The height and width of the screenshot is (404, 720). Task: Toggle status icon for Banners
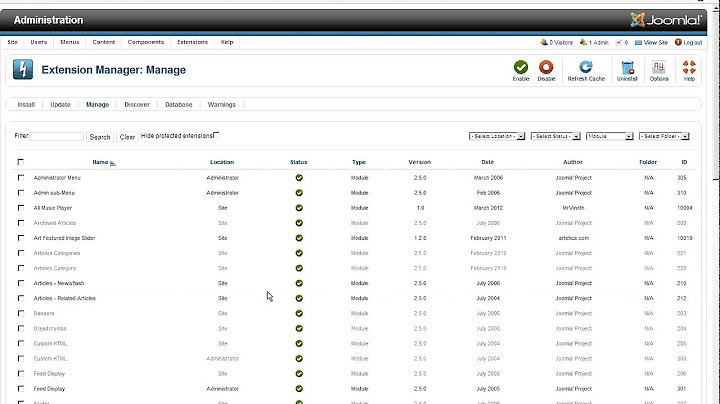pyautogui.click(x=299, y=314)
